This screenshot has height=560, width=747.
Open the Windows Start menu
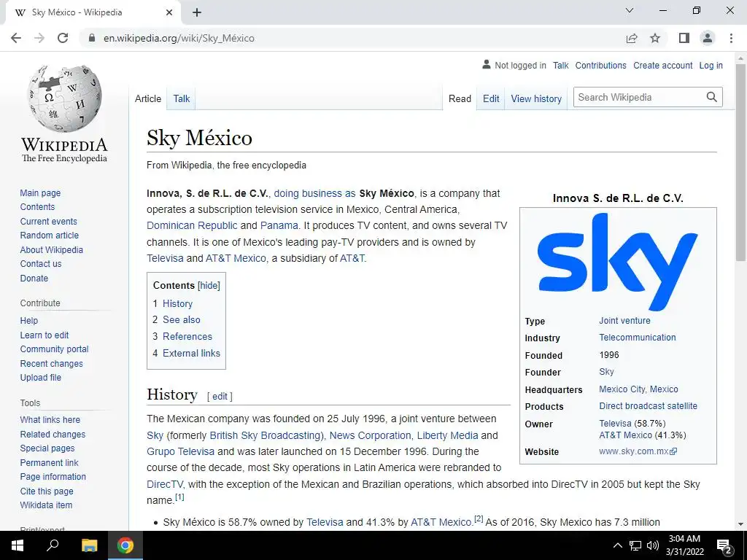tap(18, 545)
